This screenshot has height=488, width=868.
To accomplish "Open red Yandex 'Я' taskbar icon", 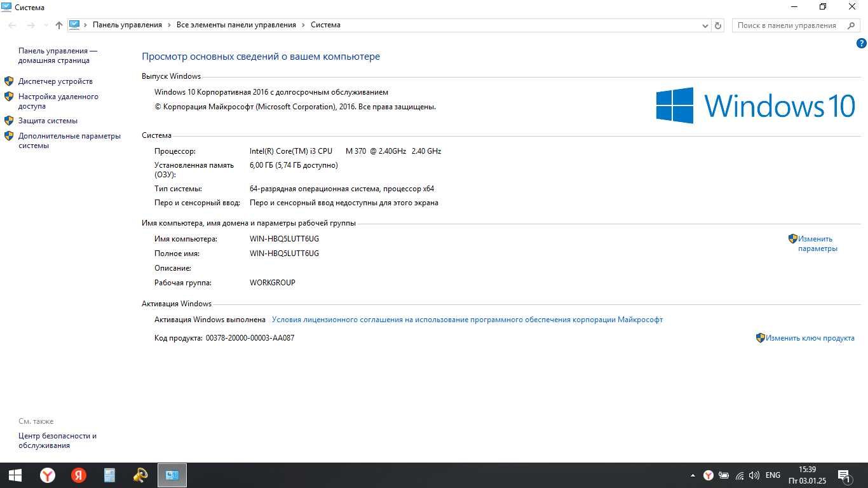I will point(79,475).
